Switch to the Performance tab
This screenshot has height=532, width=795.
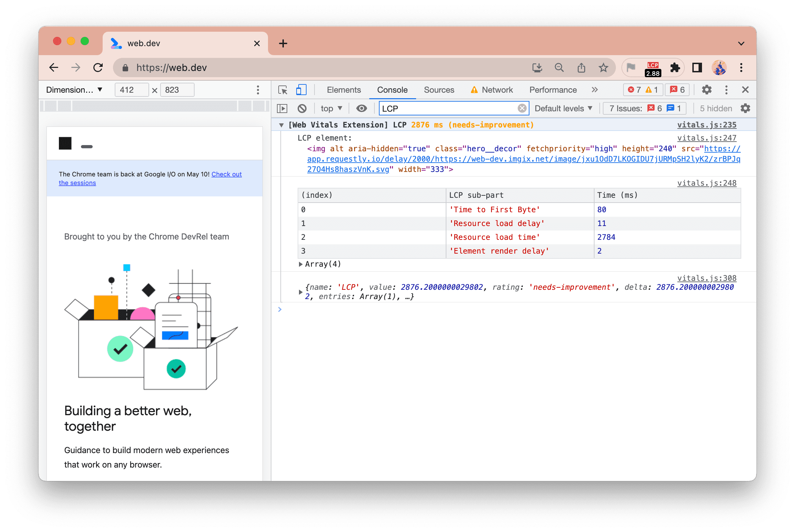(x=552, y=89)
